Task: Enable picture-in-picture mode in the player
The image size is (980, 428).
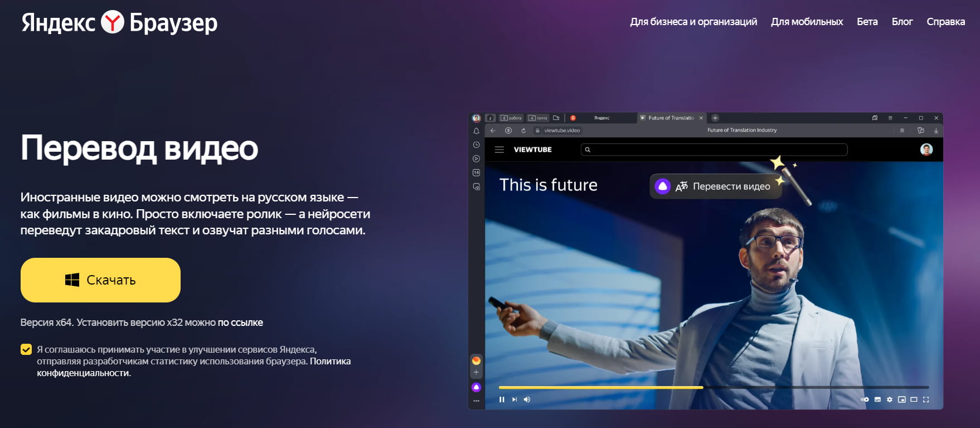Action: (902, 400)
